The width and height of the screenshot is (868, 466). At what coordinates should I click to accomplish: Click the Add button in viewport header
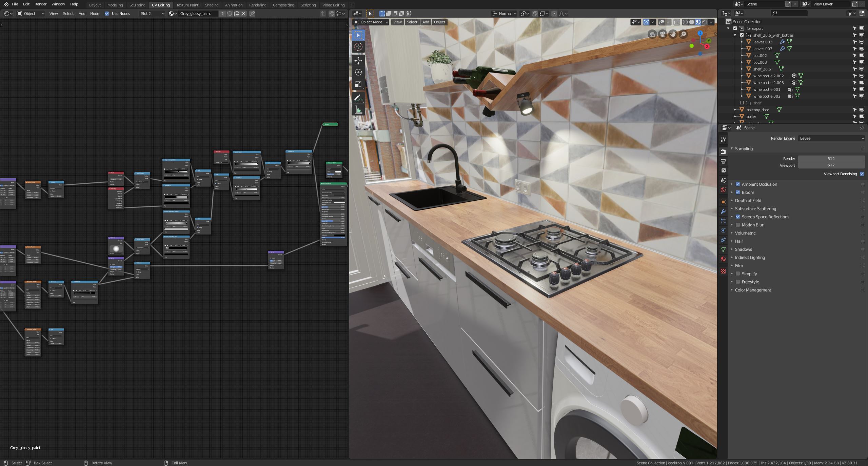click(x=426, y=22)
